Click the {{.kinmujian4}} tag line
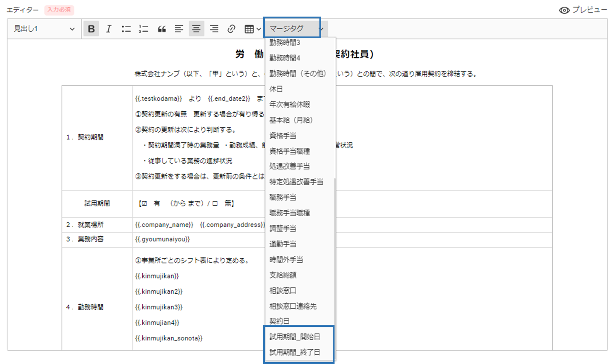 (157, 323)
